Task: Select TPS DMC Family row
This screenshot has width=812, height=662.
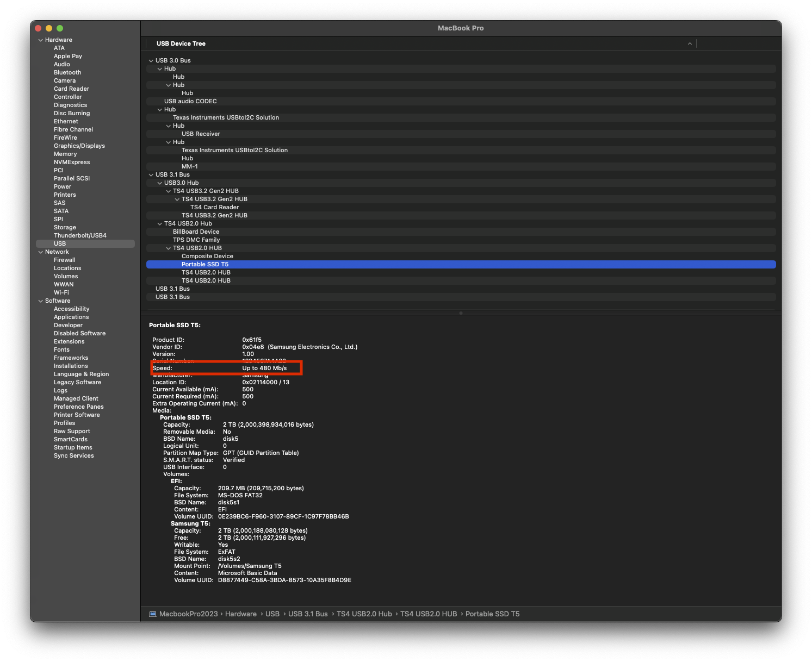Action: tap(461, 240)
